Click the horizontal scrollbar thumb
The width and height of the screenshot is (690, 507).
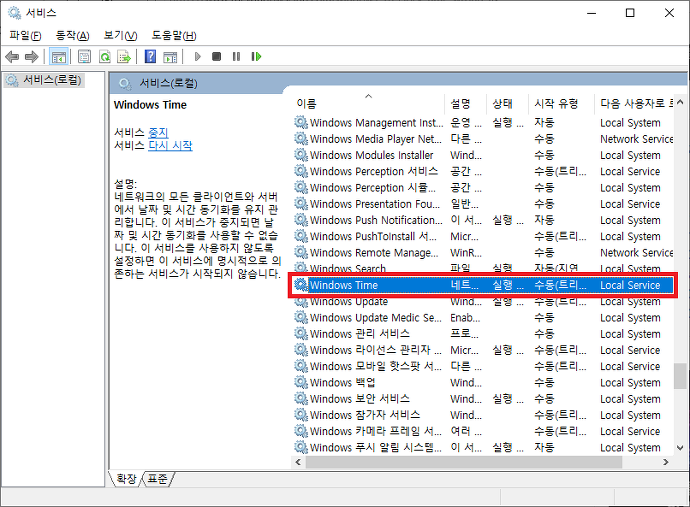tap(464, 462)
